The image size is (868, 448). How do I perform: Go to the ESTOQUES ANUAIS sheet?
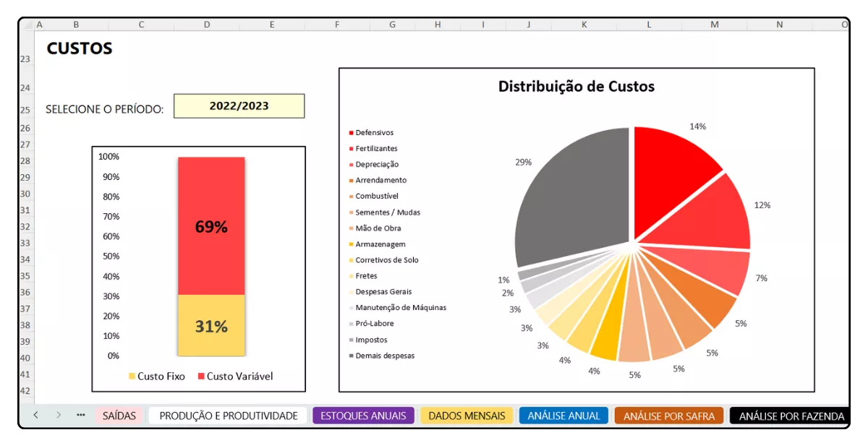[363, 415]
